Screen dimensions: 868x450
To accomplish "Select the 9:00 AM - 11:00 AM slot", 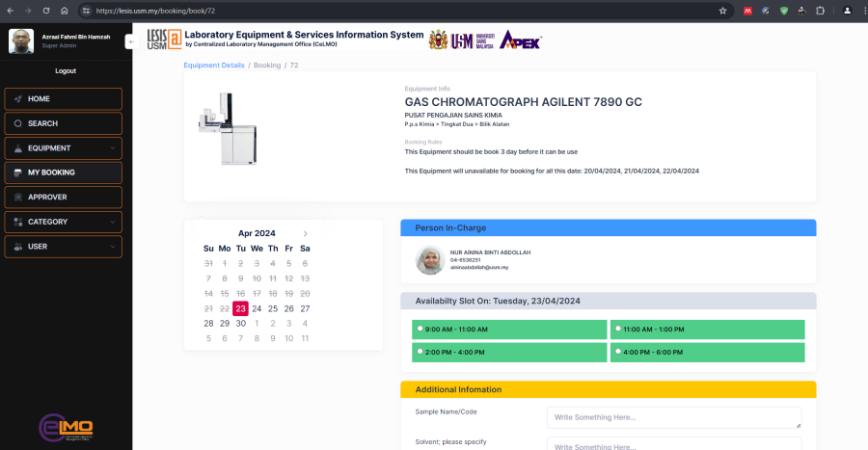I will [x=420, y=329].
